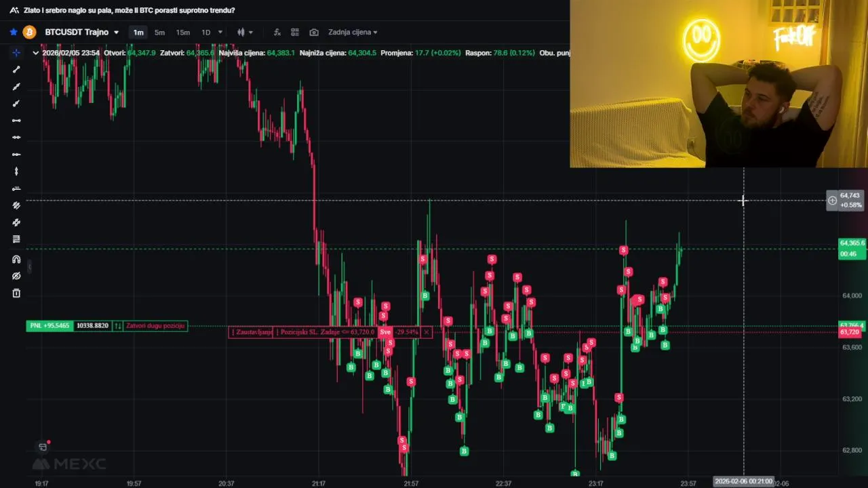Toggle the magnet snap mode
The width and height of the screenshot is (868, 488).
pos(16,260)
